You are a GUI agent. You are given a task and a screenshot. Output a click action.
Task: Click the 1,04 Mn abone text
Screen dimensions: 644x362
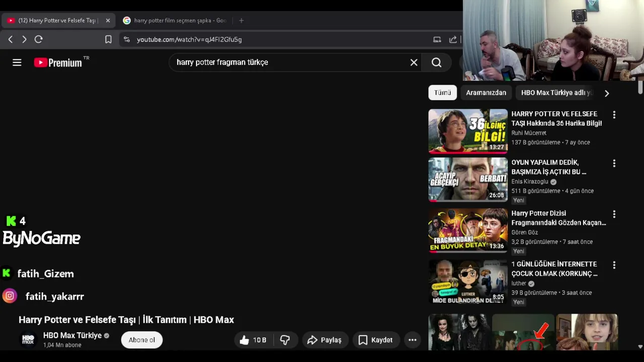62,345
